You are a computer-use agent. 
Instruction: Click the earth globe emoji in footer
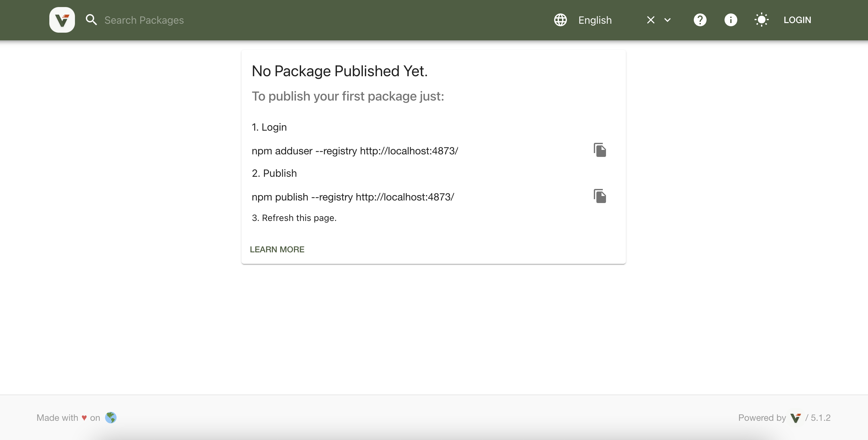[111, 418]
